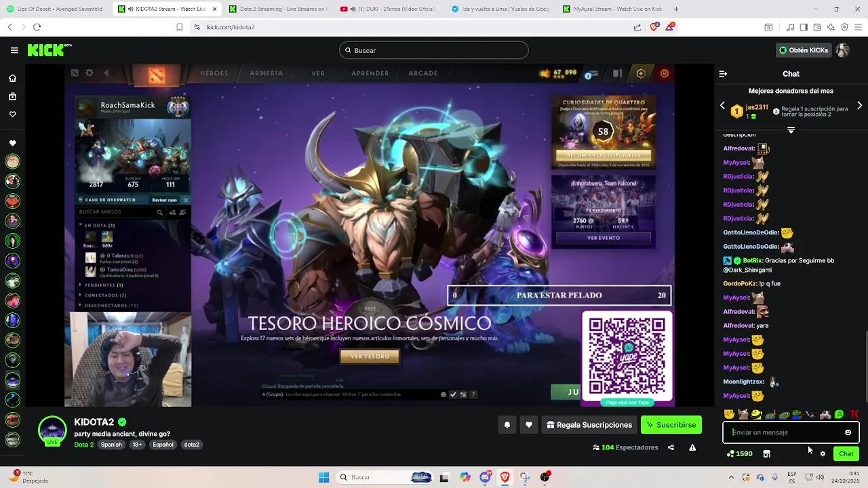The height and width of the screenshot is (488, 868).
Task: Click the Español tag chip
Action: 163,445
